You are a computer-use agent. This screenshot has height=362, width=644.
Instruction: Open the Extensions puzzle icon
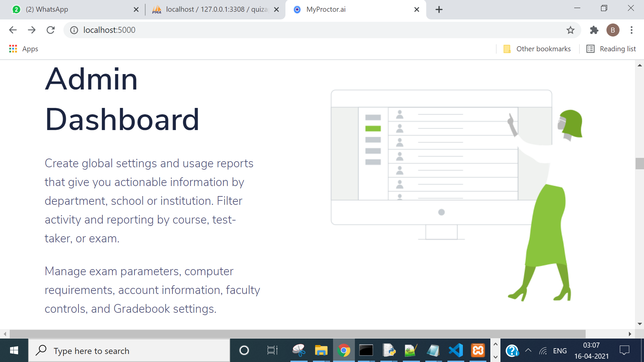[594, 30]
